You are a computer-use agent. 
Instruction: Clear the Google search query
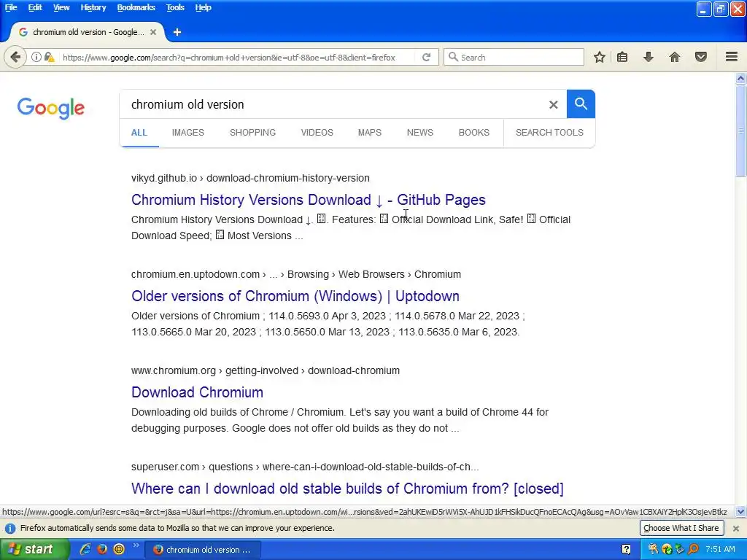[553, 104]
